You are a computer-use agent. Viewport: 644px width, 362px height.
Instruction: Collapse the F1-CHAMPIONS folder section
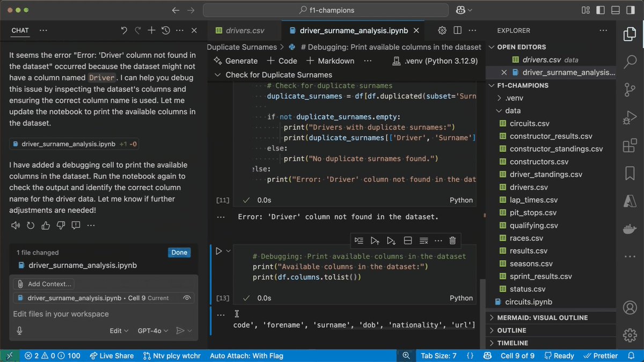point(551,85)
